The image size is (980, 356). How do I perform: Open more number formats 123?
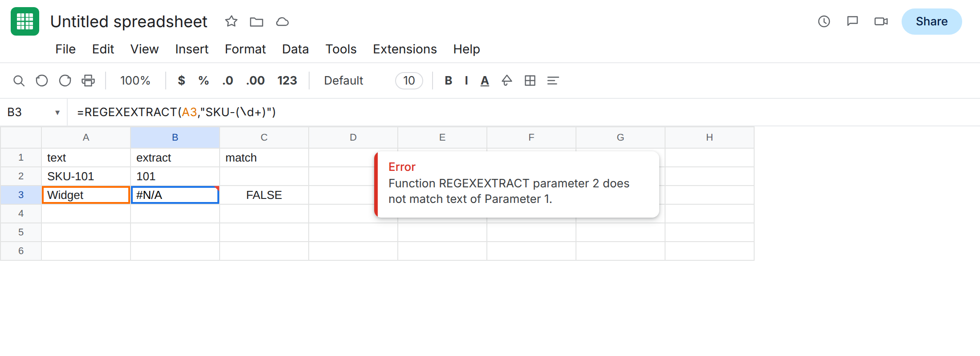click(287, 81)
